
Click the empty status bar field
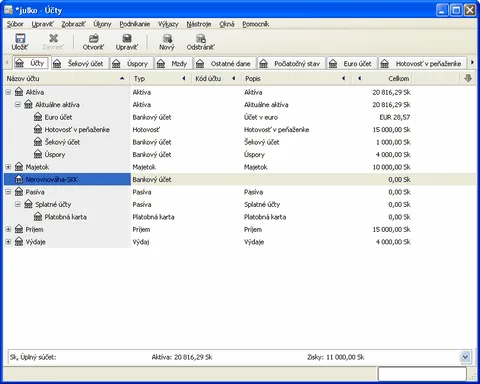(x=422, y=374)
